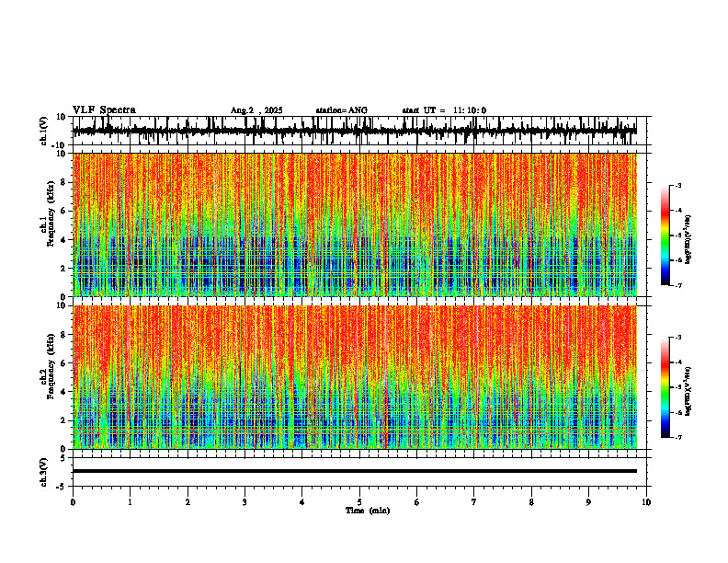Click the 'VLF Spectra' plot title
Viewport: 728px width, 563px height.
[x=104, y=110]
